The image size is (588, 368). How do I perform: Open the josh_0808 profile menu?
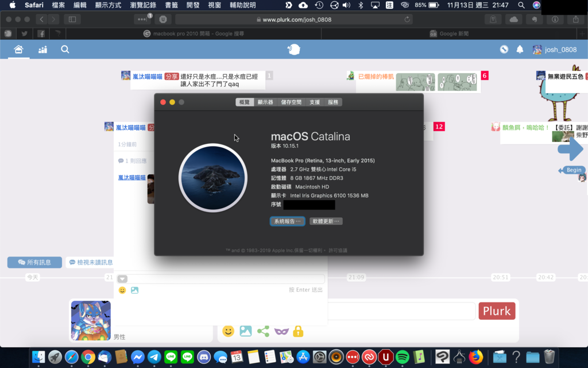[x=555, y=49]
